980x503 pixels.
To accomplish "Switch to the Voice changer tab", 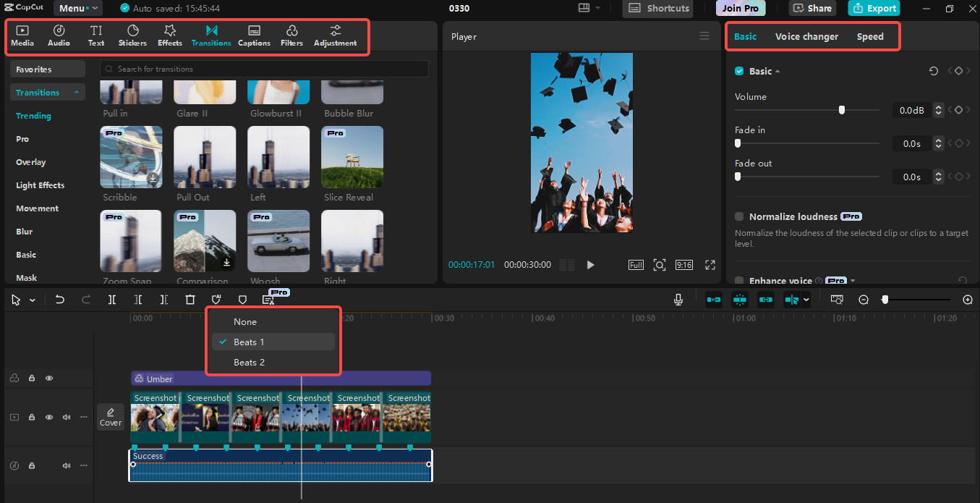I will (x=806, y=35).
